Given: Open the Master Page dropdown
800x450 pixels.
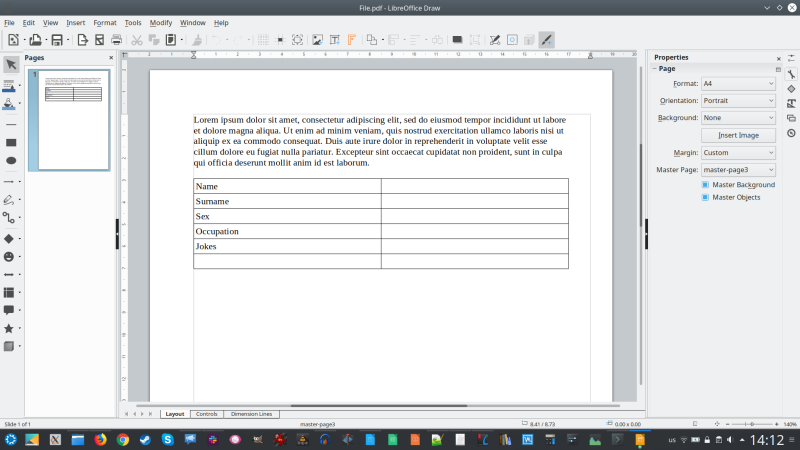Looking at the screenshot, I should 738,170.
